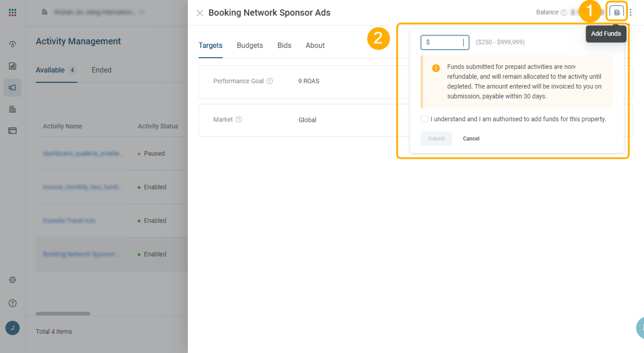
Task: Click the Submit funds button
Action: 436,139
